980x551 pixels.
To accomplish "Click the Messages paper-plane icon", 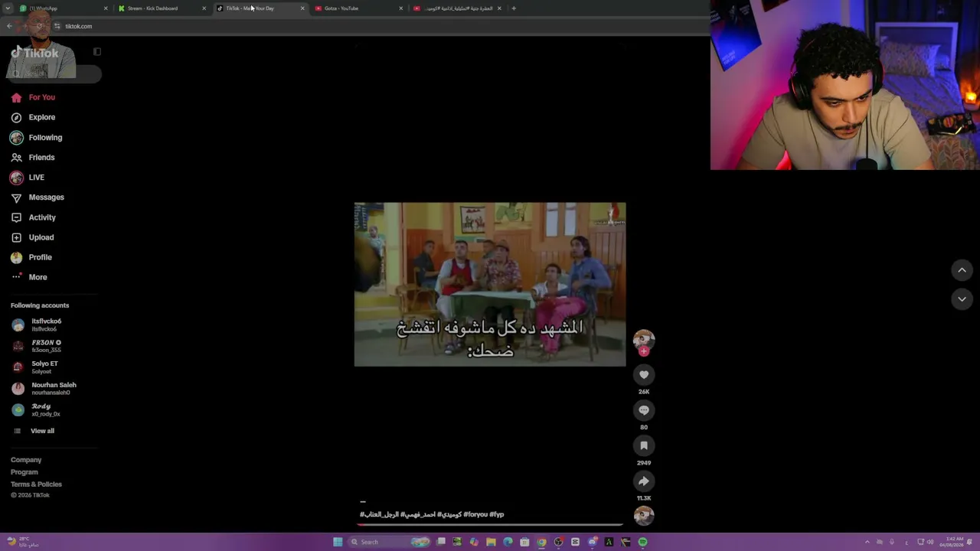I will pos(16,197).
